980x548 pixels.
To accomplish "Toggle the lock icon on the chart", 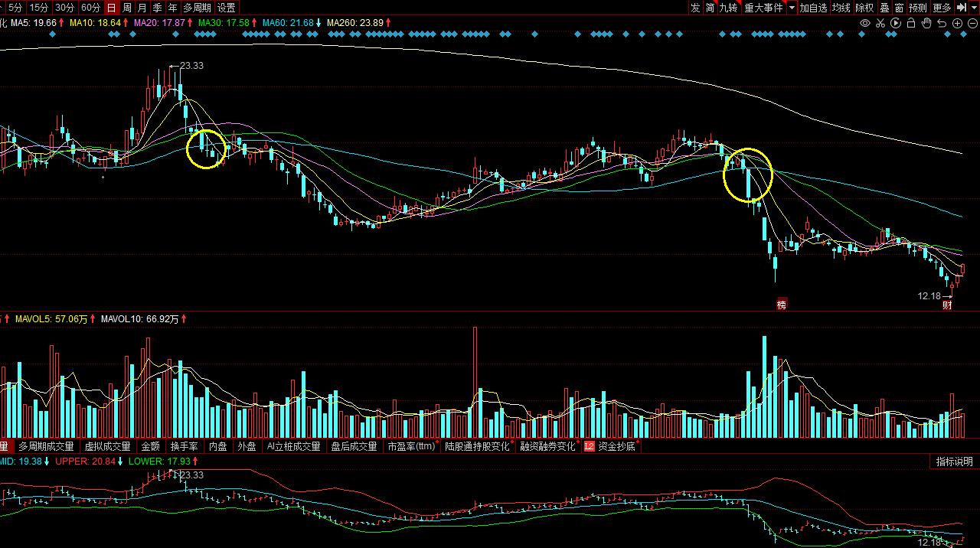I will [x=911, y=23].
